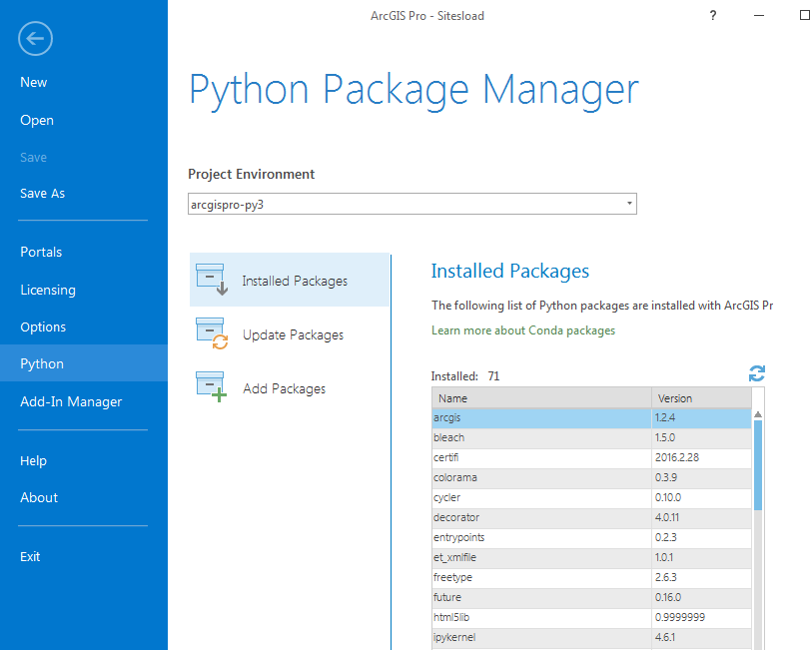Go to Add-In Manager
The height and width of the screenshot is (650, 812).
tap(71, 401)
